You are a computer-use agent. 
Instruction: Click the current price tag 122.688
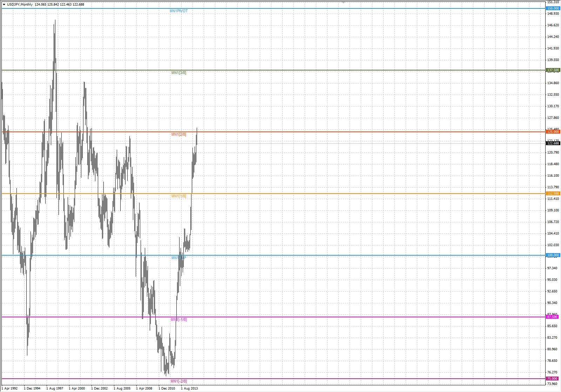point(553,143)
